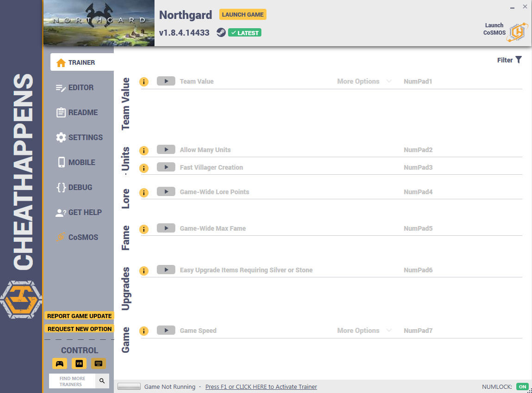The width and height of the screenshot is (532, 393).
Task: Go to the Settings tab
Action: click(x=80, y=137)
